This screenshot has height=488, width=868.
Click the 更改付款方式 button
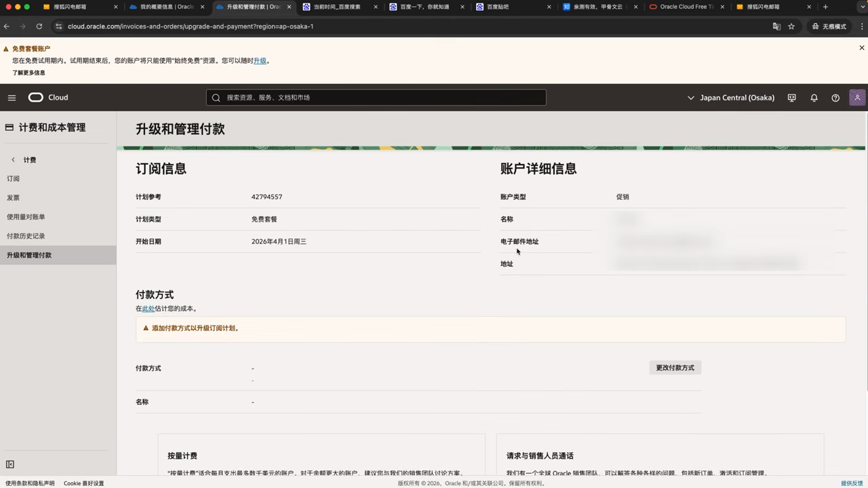click(x=675, y=368)
